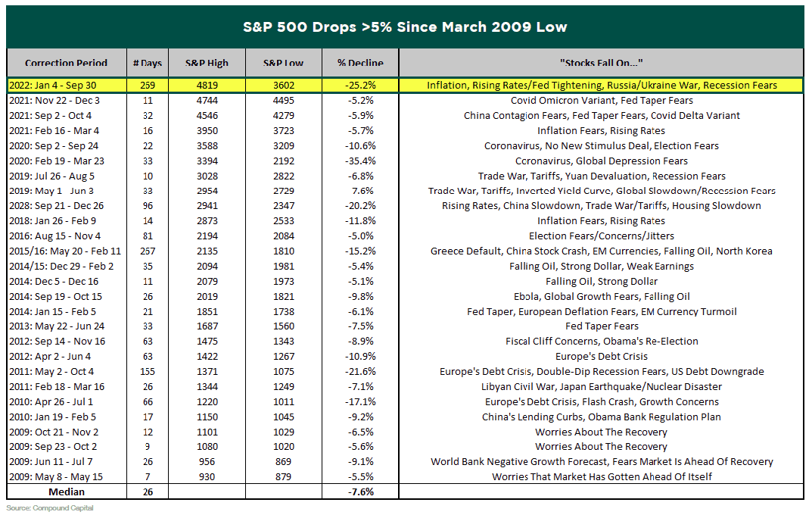The height and width of the screenshot is (515, 812).
Task: Click the "Libyan Civil War, Japan Earthquake" reason cell
Action: pos(601,386)
